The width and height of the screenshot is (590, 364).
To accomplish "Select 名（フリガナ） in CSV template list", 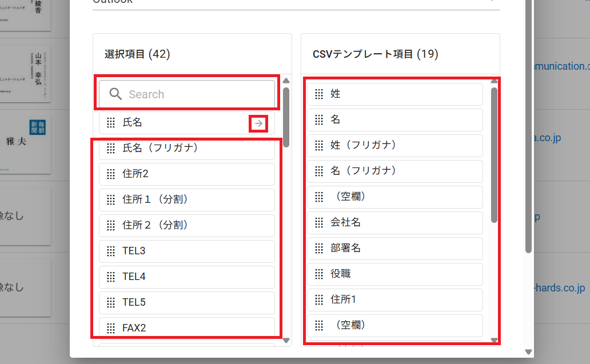I will pyautogui.click(x=394, y=171).
